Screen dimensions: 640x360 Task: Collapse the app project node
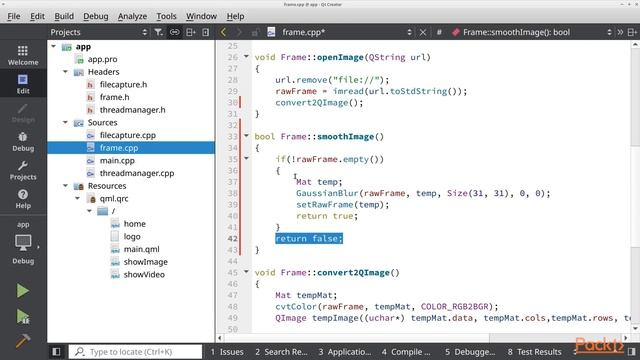[x=53, y=47]
